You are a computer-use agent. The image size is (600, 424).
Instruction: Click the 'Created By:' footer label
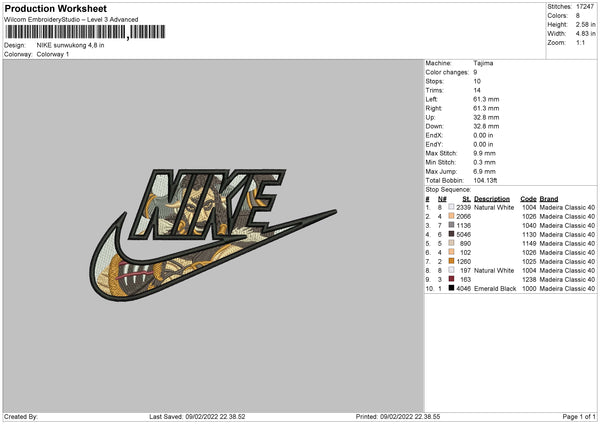[21, 417]
